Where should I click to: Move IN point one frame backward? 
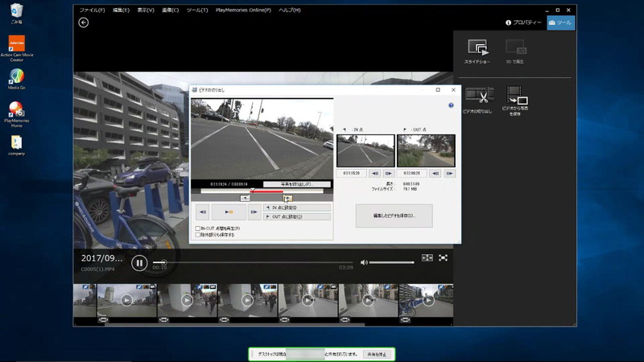coord(375,174)
